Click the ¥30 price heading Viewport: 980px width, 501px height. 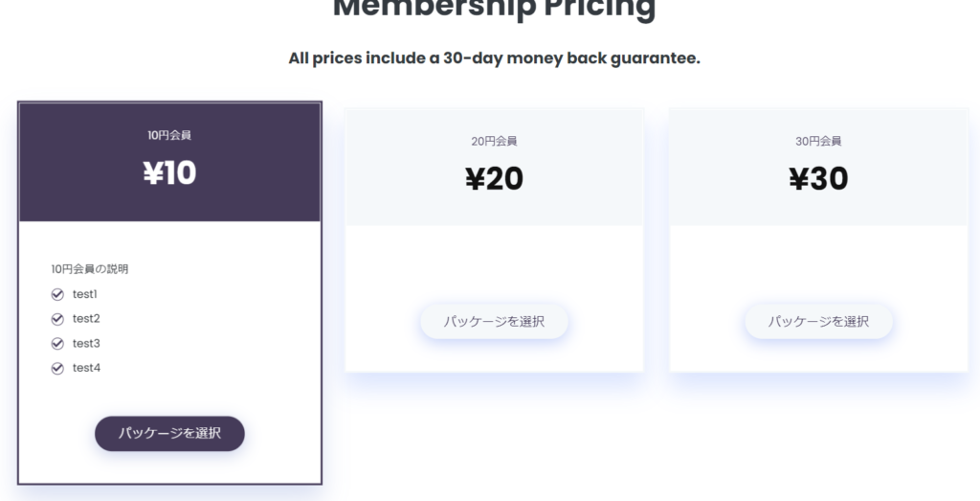(818, 179)
